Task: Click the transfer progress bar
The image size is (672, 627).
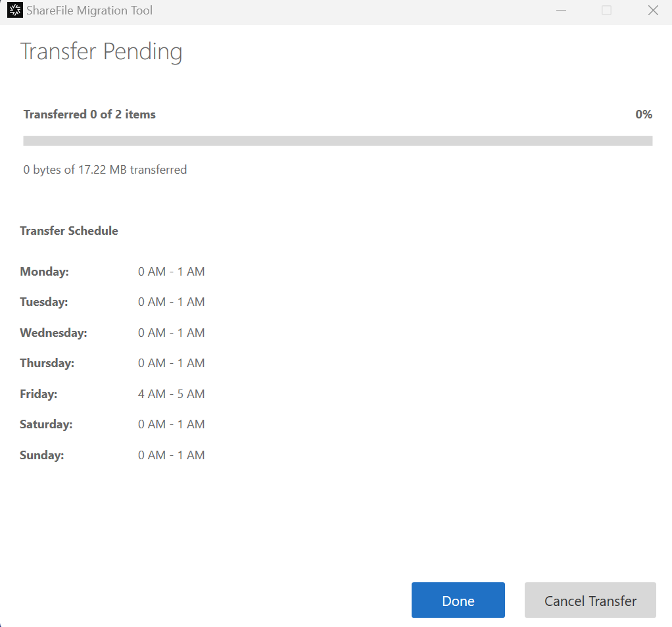Action: tap(338, 141)
